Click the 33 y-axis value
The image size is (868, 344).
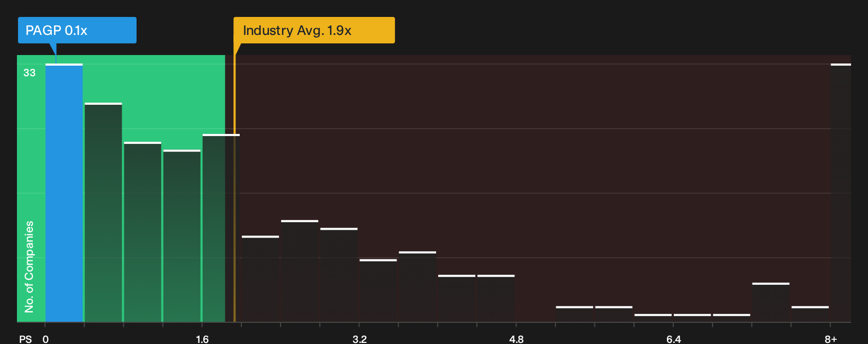[30, 73]
